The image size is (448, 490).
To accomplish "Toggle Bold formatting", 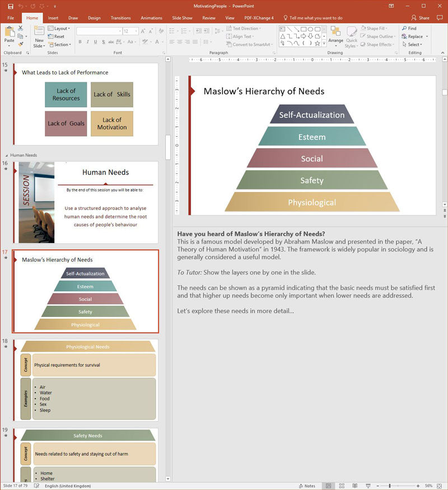I will (x=80, y=42).
